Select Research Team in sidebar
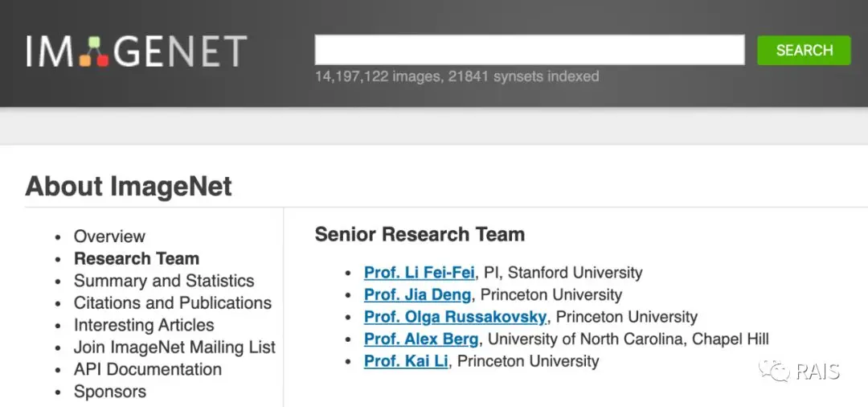 137,258
